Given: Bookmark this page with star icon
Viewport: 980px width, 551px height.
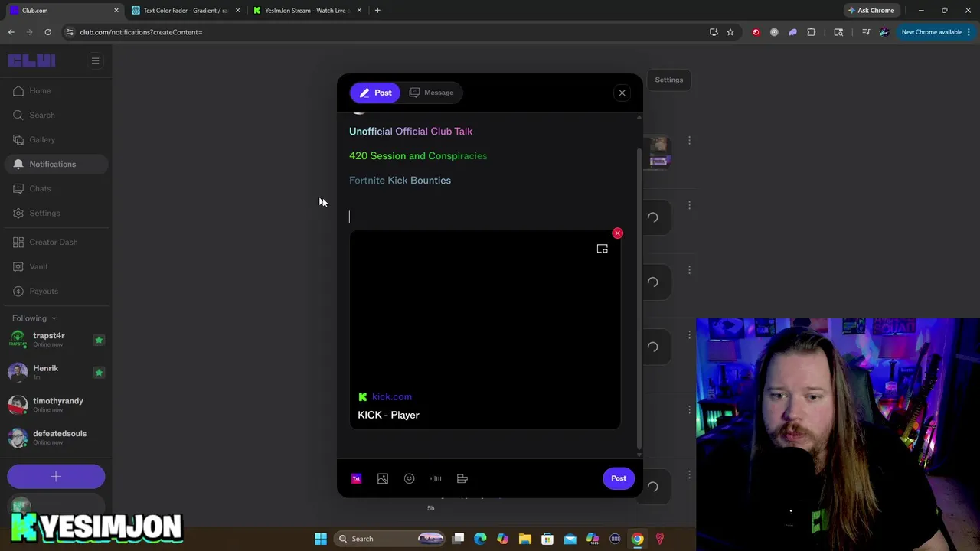Looking at the screenshot, I should (x=730, y=32).
